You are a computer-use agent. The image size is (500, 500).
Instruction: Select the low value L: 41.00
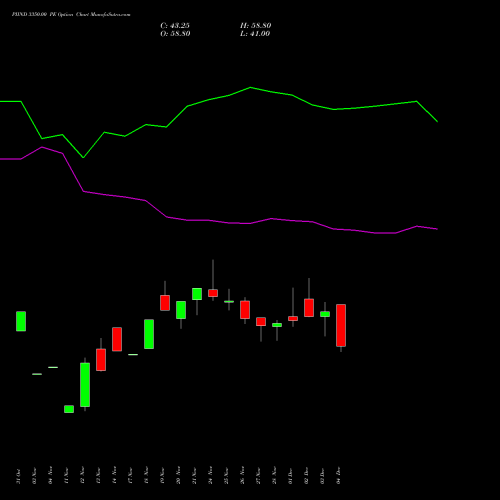tap(255, 34)
